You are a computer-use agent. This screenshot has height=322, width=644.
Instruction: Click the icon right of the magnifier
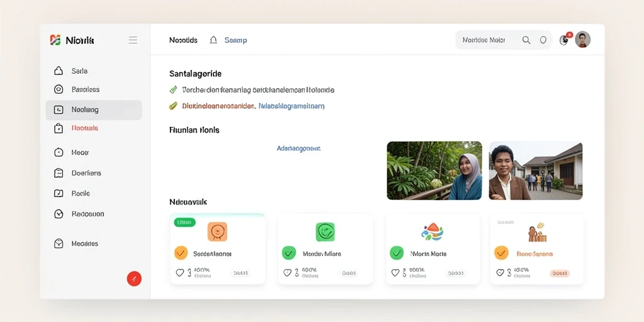(543, 40)
